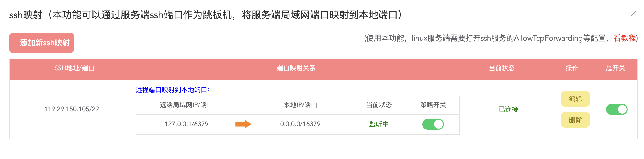Click the 操作 column header
Image resolution: width=644 pixels, height=159 pixels.
pos(572,68)
